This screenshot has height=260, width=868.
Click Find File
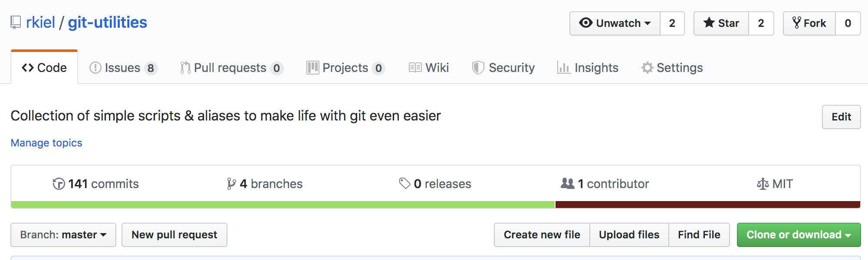(x=699, y=235)
